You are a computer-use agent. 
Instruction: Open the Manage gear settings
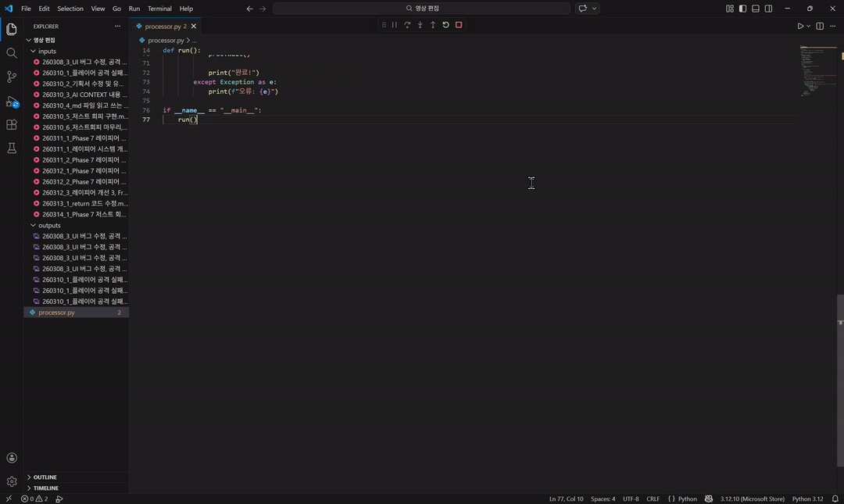11,481
